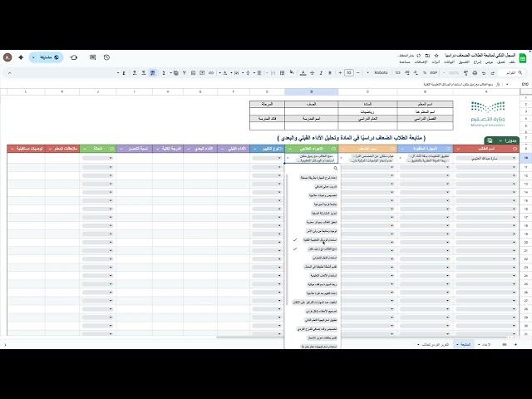The width and height of the screenshot is (532, 399).
Task: Increase font size with plus button
Action: click(x=340, y=72)
